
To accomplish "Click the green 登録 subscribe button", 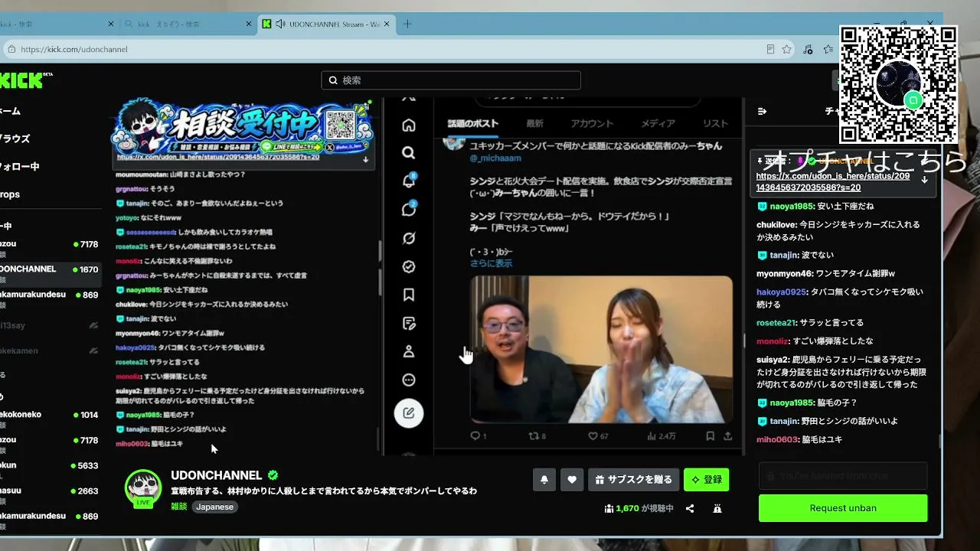I will 707,480.
